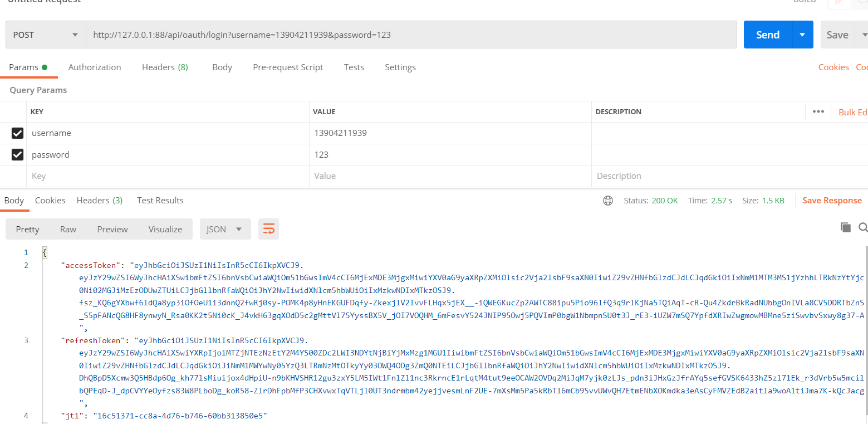
Task: Disable the password query parameter
Action: [x=17, y=154]
